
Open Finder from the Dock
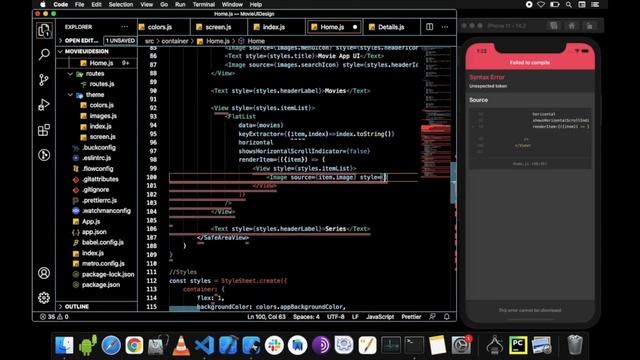coord(64,345)
